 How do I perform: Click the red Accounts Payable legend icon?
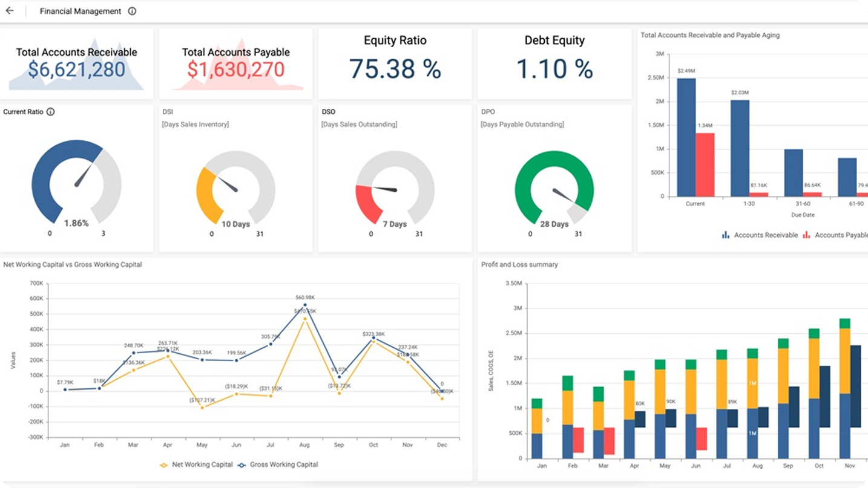[x=806, y=235]
